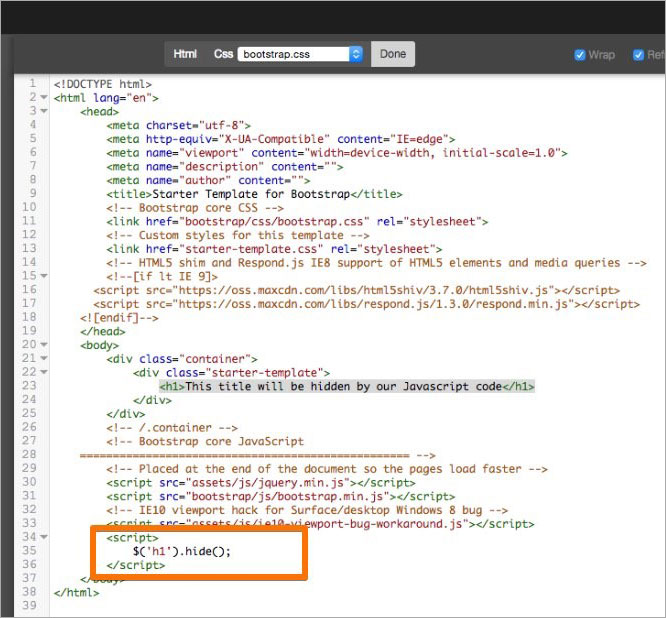
Task: Click the Placed at the end comment
Action: (x=327, y=468)
